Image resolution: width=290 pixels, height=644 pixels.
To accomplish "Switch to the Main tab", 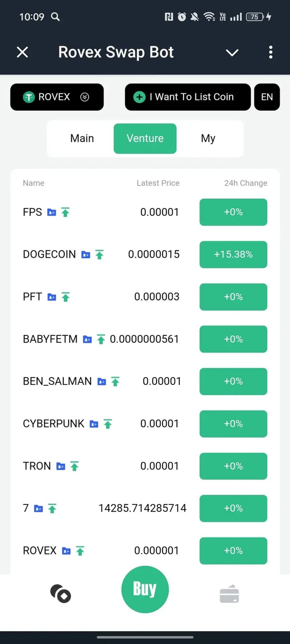I will coord(82,139).
